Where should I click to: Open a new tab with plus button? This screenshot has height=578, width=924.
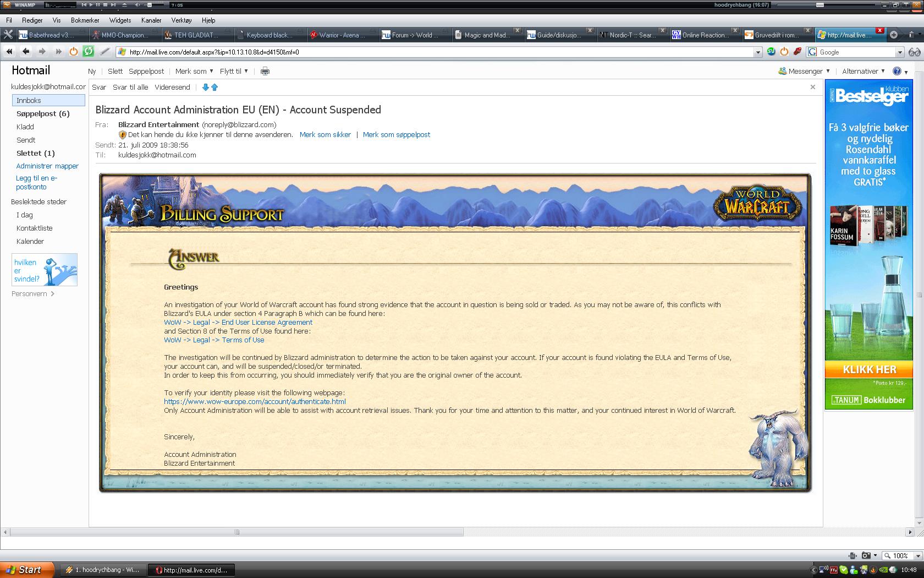pyautogui.click(x=894, y=35)
